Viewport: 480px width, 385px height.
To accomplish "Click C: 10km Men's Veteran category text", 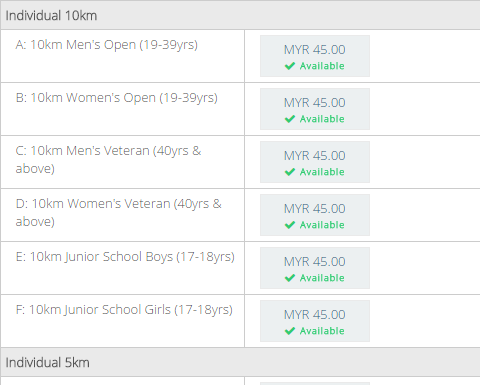I will tap(108, 160).
